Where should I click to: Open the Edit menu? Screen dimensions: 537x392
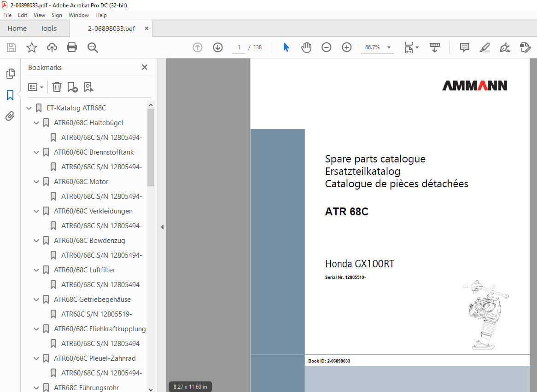23,15
